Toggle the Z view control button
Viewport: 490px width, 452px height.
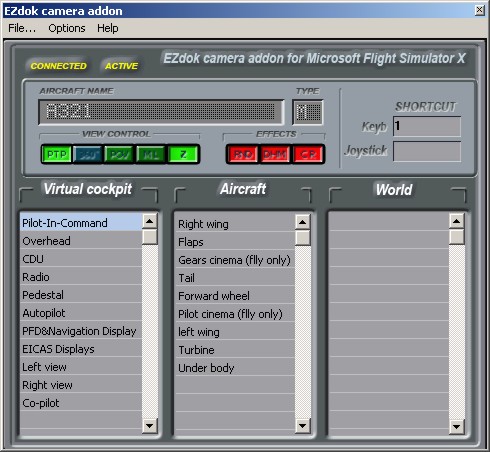tap(183, 154)
